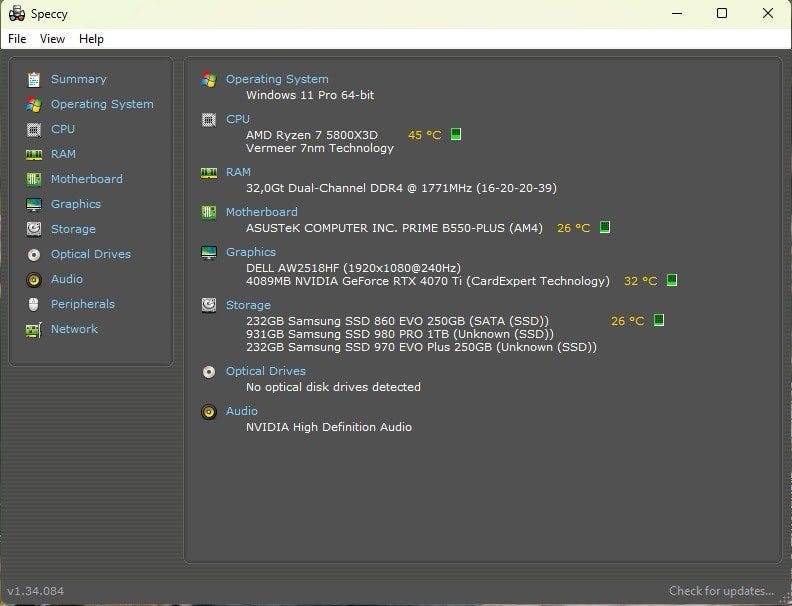The image size is (792, 606).
Task: Click the RAM stick icon in sidebar
Action: pos(34,155)
